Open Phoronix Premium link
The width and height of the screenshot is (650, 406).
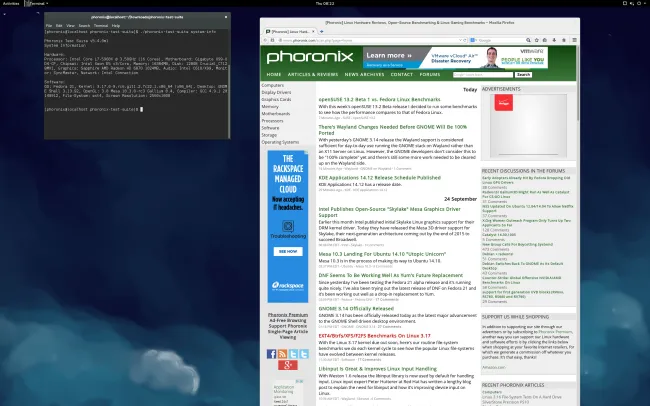point(288,315)
